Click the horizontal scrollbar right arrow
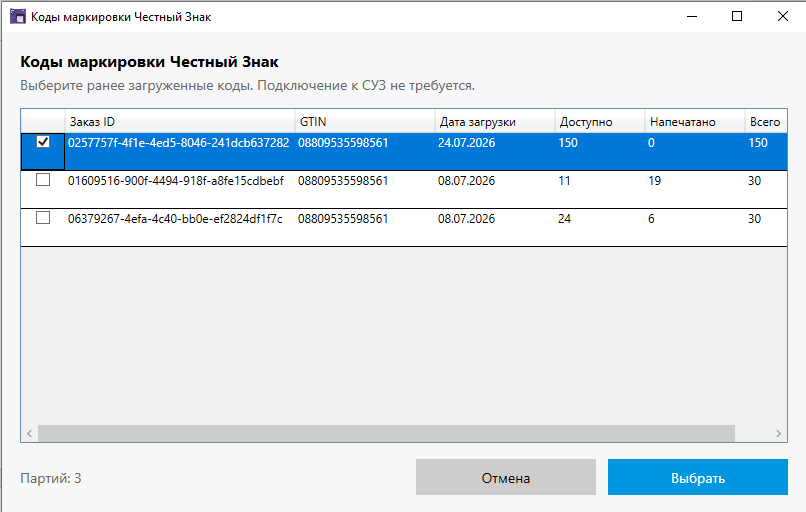 tap(778, 433)
